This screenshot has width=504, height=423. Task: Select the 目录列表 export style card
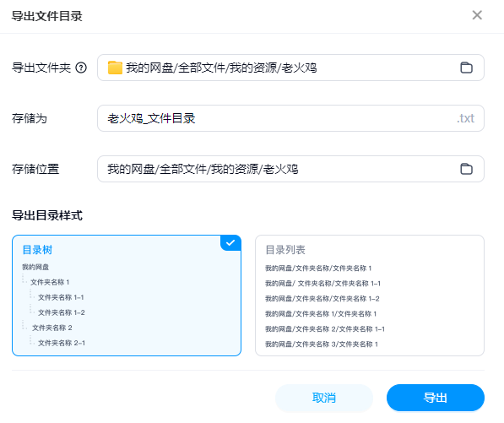370,296
